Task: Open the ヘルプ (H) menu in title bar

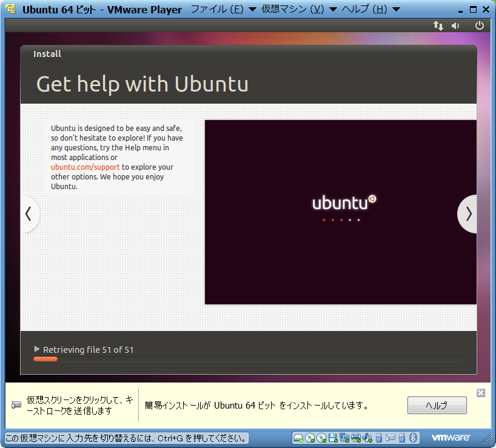Action: click(x=370, y=9)
